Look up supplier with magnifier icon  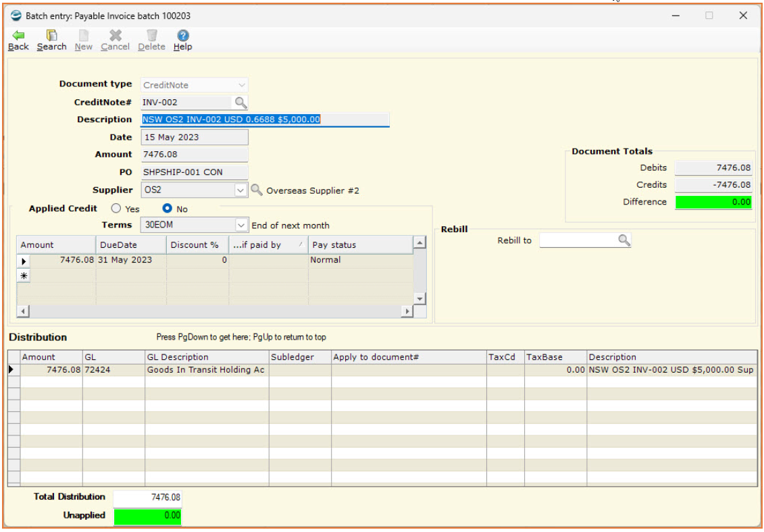tap(256, 190)
